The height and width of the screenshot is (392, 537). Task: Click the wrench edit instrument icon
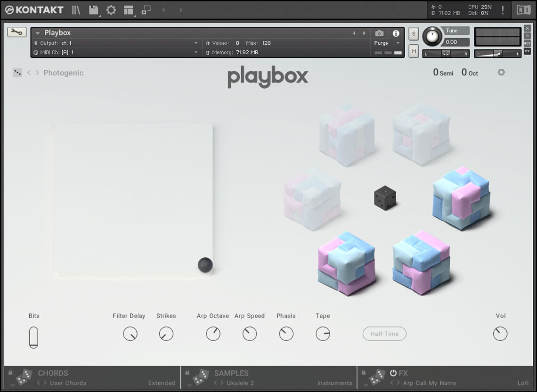click(16, 32)
